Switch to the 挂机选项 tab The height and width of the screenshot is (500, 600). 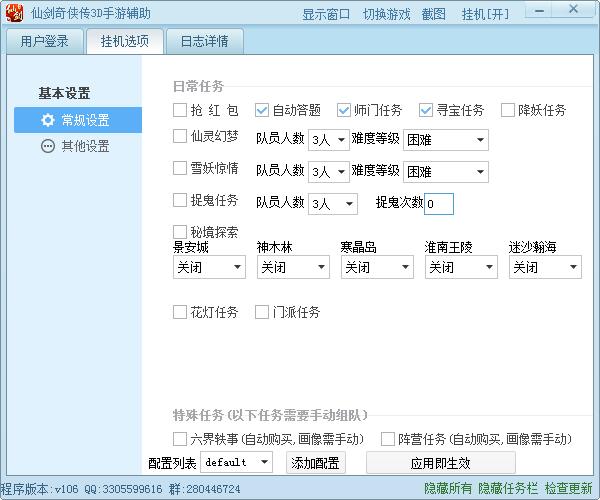tap(125, 41)
